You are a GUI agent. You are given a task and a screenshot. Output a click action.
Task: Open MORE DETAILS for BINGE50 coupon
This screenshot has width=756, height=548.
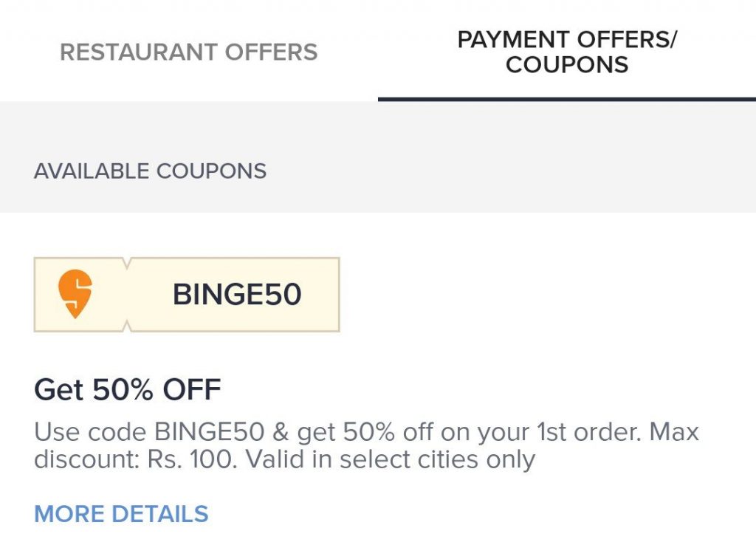point(121,514)
